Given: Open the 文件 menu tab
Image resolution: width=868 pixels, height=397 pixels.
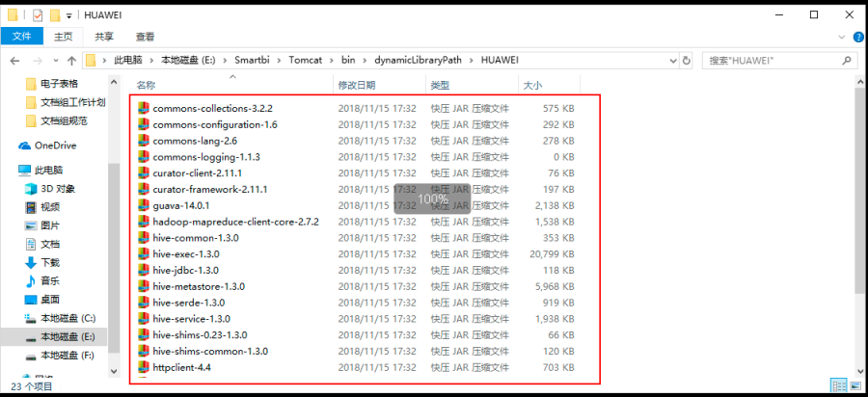Looking at the screenshot, I should [x=21, y=37].
